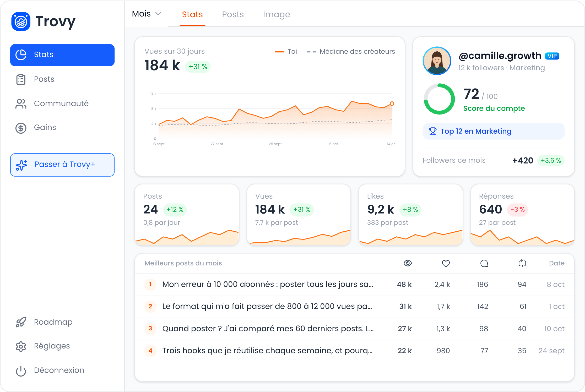
Task: Click the VIP badge
Action: pyautogui.click(x=552, y=56)
